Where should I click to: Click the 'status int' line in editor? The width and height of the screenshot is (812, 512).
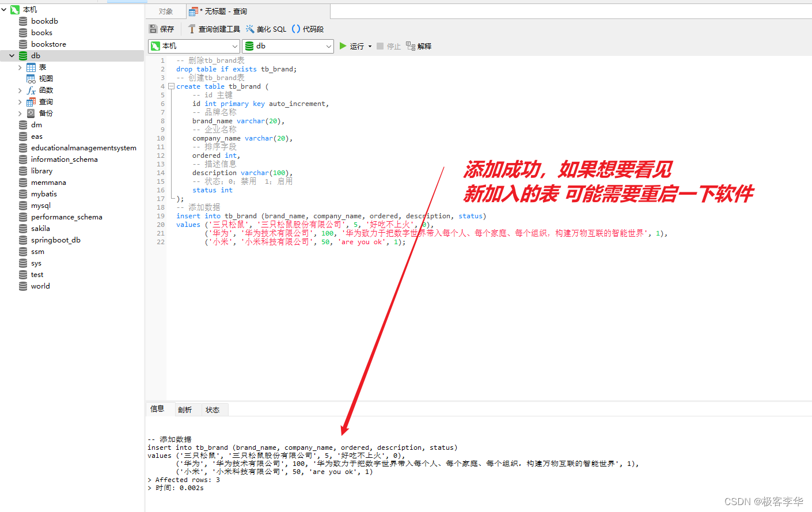pyautogui.click(x=213, y=190)
